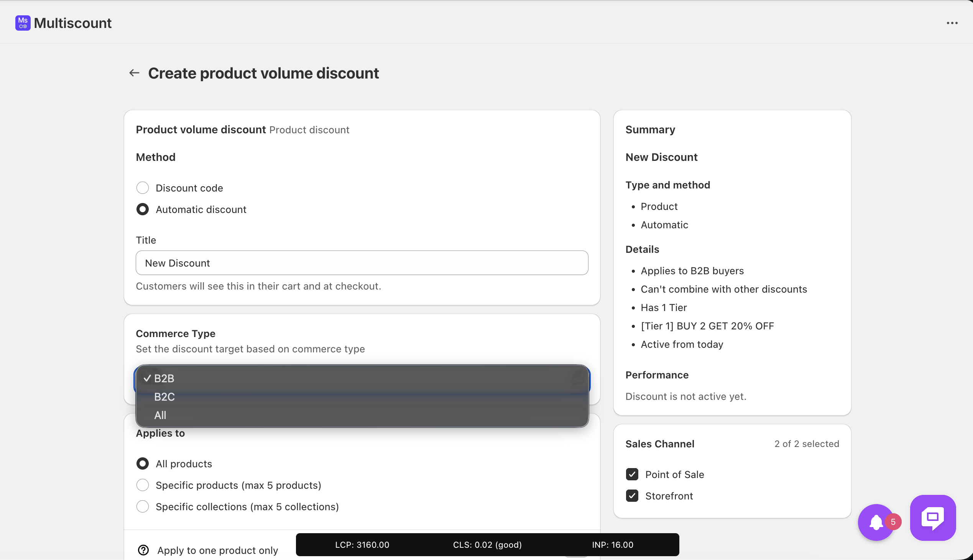The image size is (973, 560).
Task: Keep B2B selected in the dropdown list
Action: 164,378
